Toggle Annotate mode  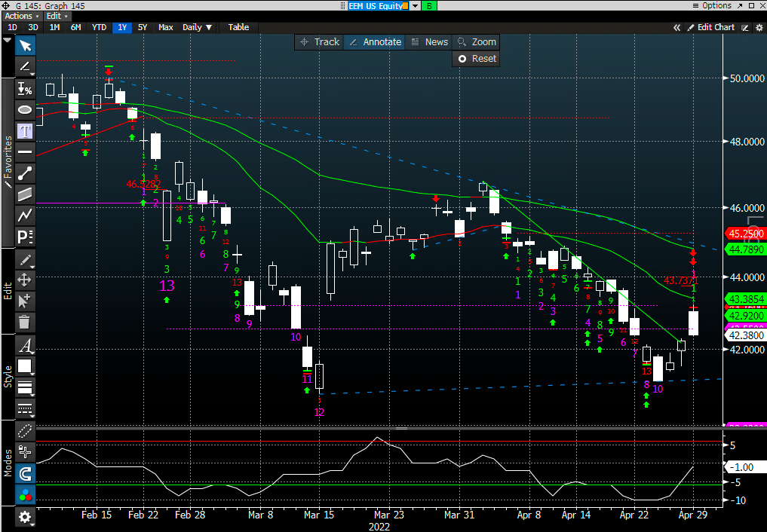click(376, 42)
